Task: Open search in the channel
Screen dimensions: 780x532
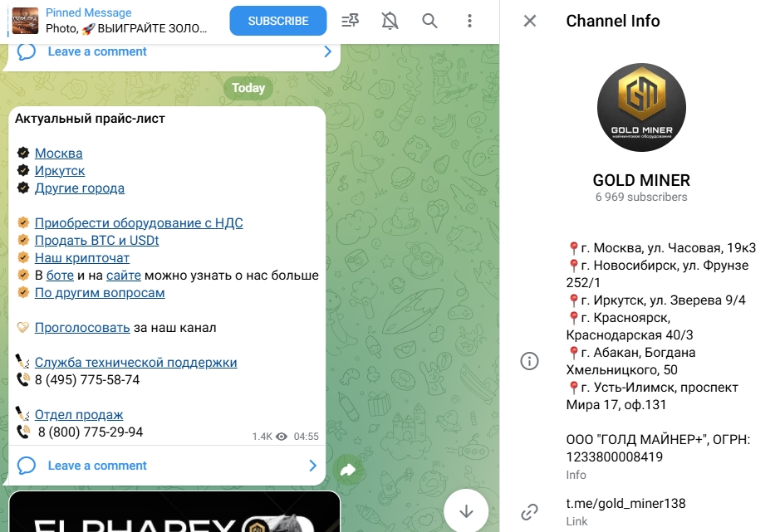Action: 429,21
